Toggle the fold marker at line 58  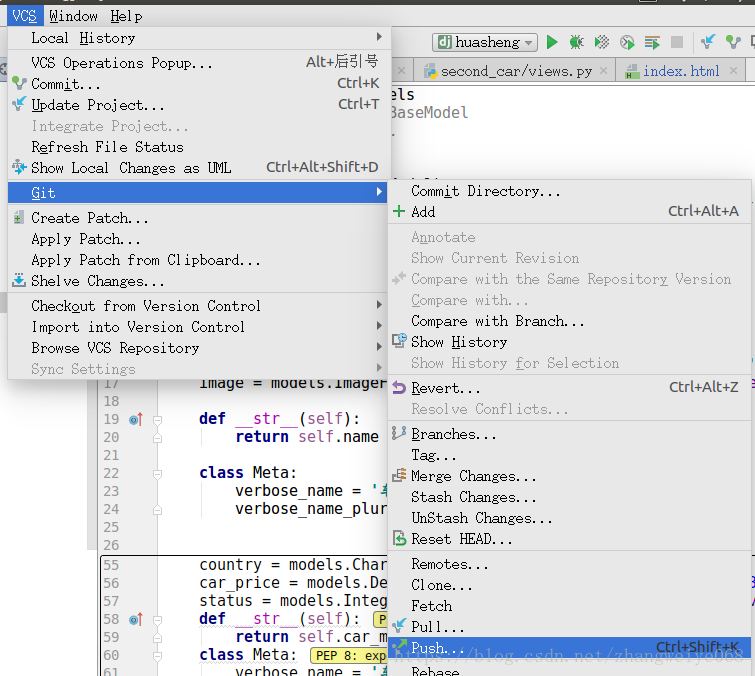coord(157,620)
